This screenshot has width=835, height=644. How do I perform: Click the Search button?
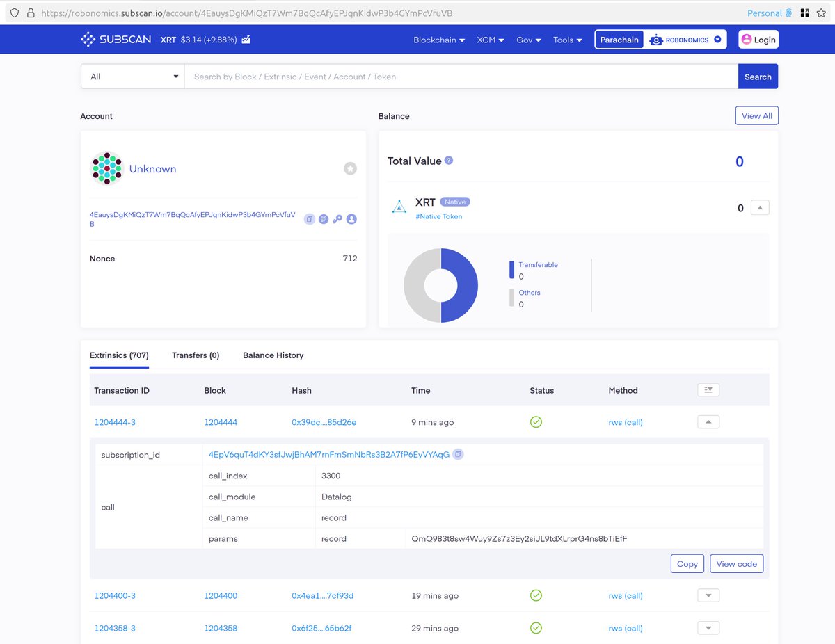pos(758,77)
